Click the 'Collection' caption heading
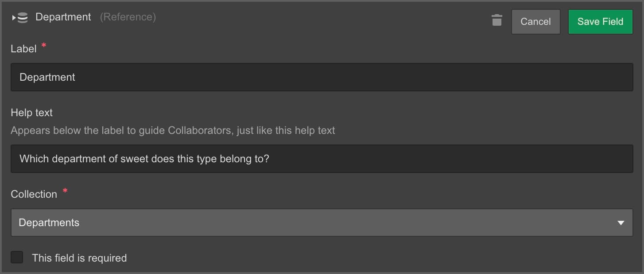644x274 pixels. (34, 194)
